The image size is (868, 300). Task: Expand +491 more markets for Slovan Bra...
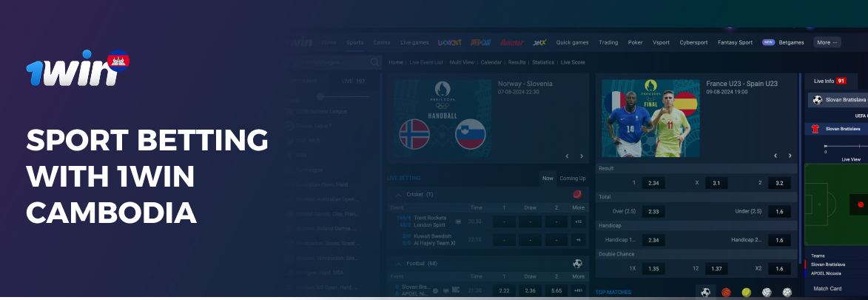click(x=578, y=290)
